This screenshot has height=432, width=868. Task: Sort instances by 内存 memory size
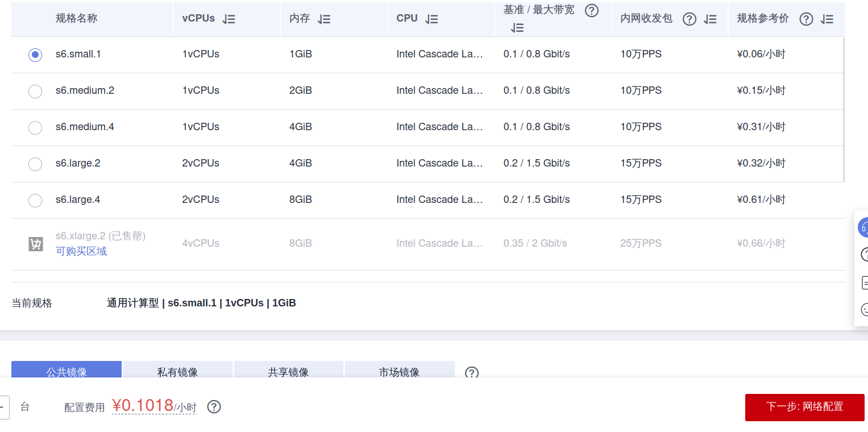(x=324, y=19)
